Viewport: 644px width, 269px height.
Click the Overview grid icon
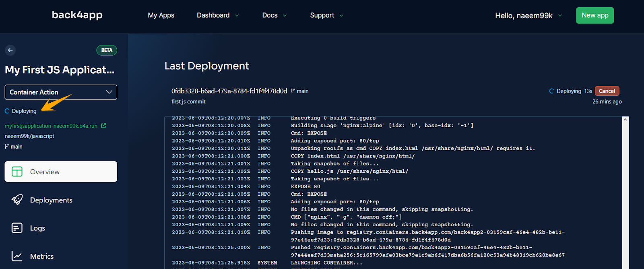(x=17, y=172)
